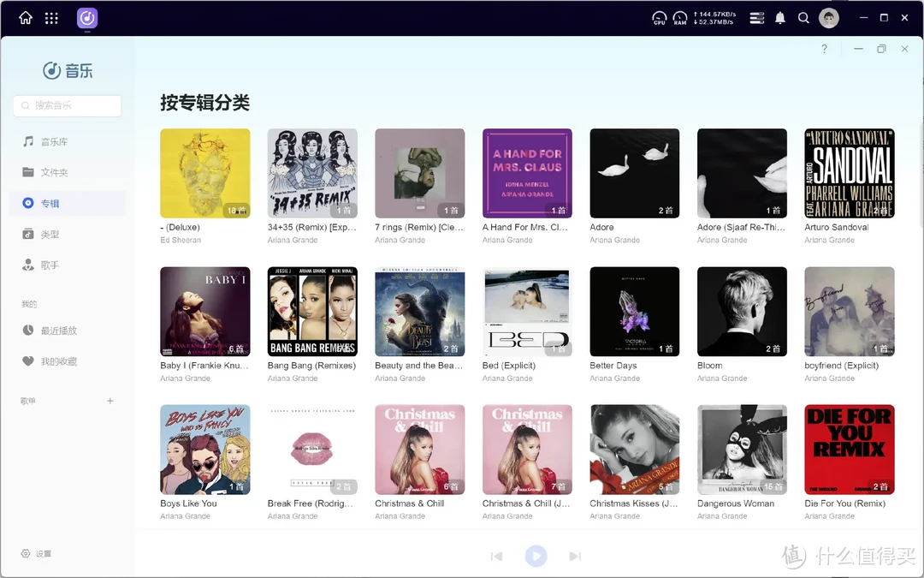The width and height of the screenshot is (924, 578).
Task: Open 最近播放 recently played
Action: (x=68, y=331)
